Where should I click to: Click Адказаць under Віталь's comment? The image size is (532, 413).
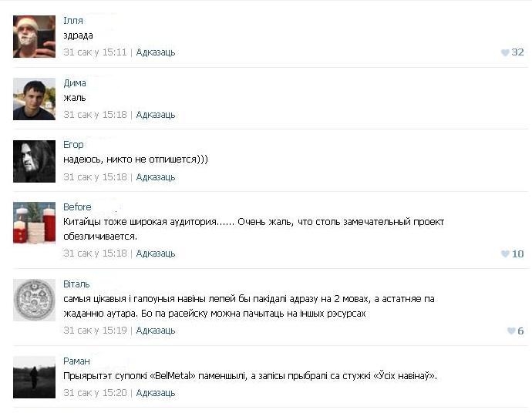[156, 331]
